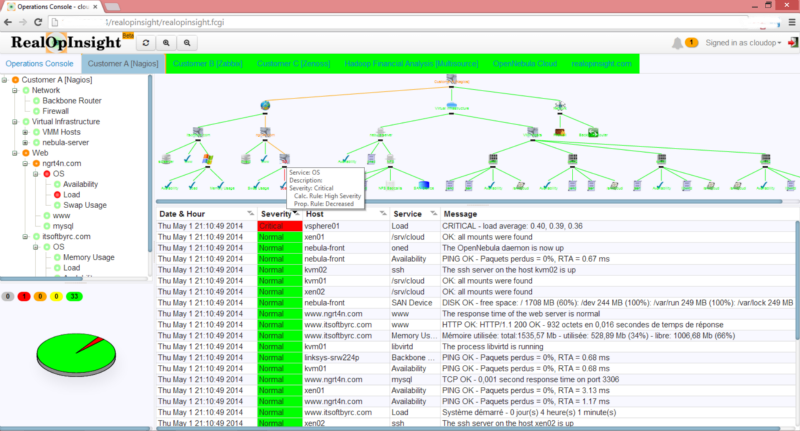Click the Firewall brick wall node in the map
Image resolution: width=800 pixels, height=431 pixels.
click(x=560, y=133)
